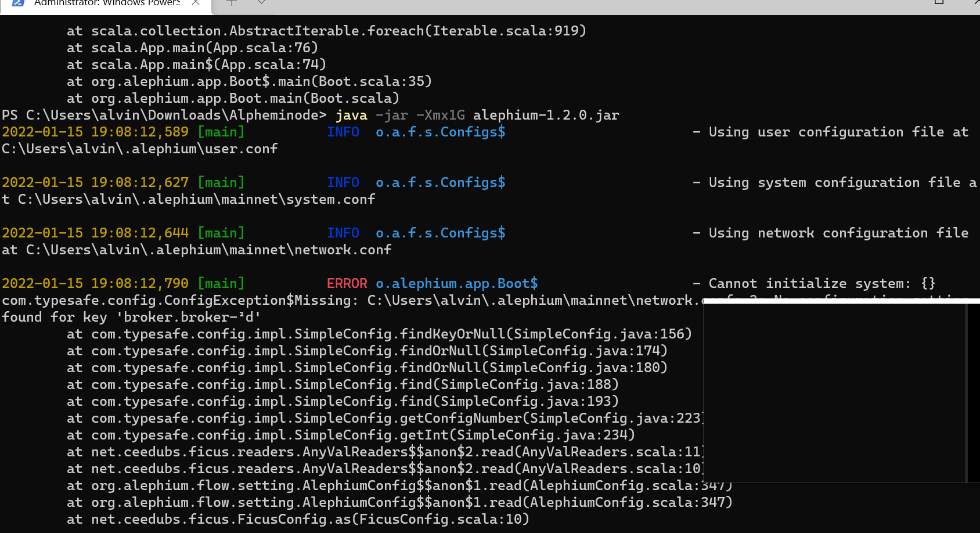980x533 pixels.
Task: Click timestamp '2022-01-15 19:08:12,790'
Action: pos(95,284)
